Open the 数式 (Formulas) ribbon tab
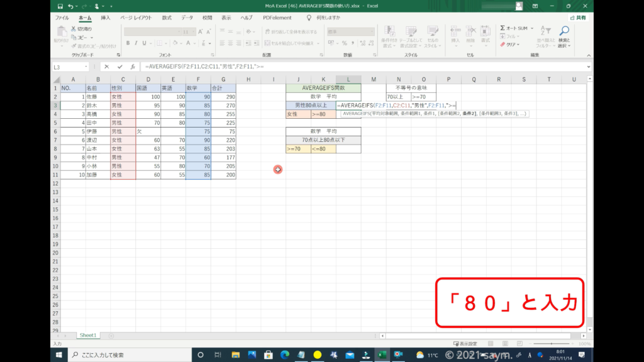This screenshot has height=362, width=644. pos(166,18)
